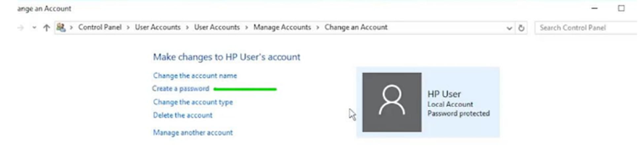Maximize the Change an Account window

pyautogui.click(x=621, y=9)
